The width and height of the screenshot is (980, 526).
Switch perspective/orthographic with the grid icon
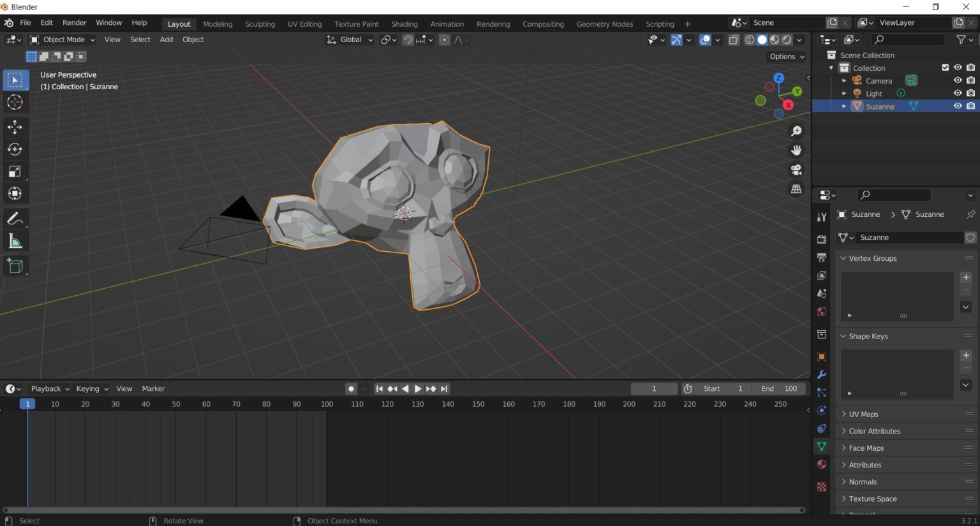pyautogui.click(x=796, y=189)
